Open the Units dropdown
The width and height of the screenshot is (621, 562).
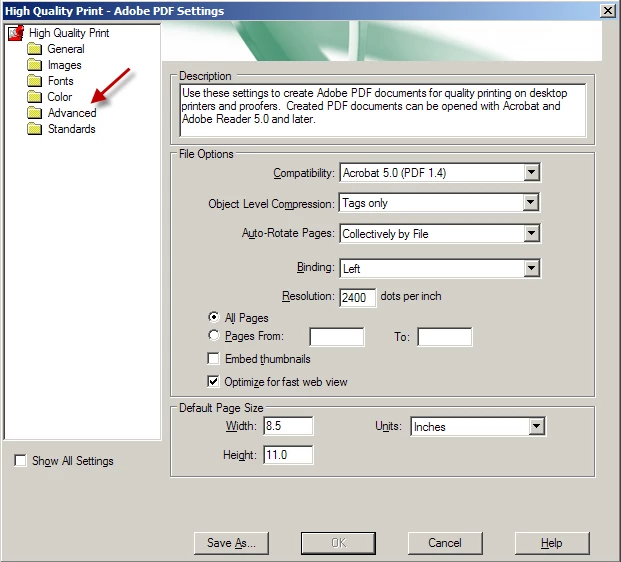point(478,427)
